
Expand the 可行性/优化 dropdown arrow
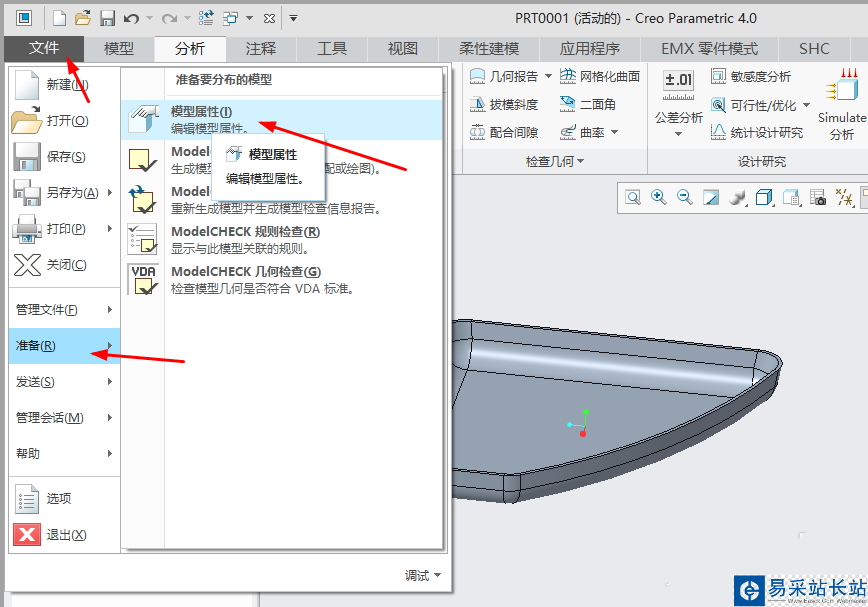(806, 105)
